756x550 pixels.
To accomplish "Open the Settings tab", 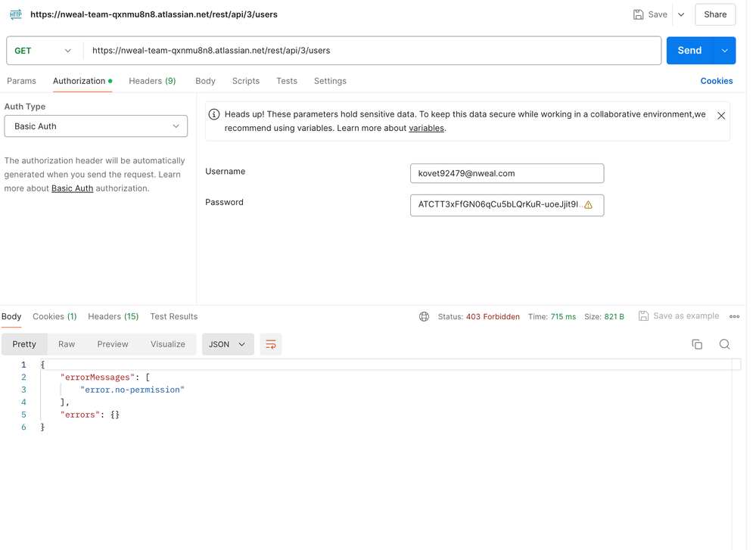I will 330,81.
